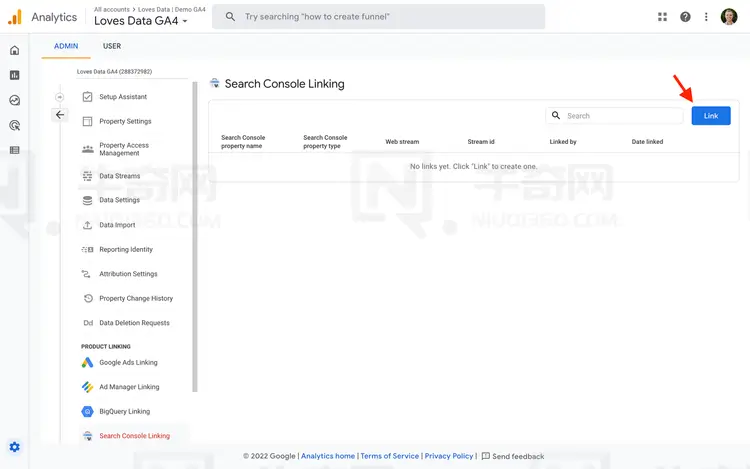Open Data Streams menu item
The image size is (750, 469).
(120, 176)
